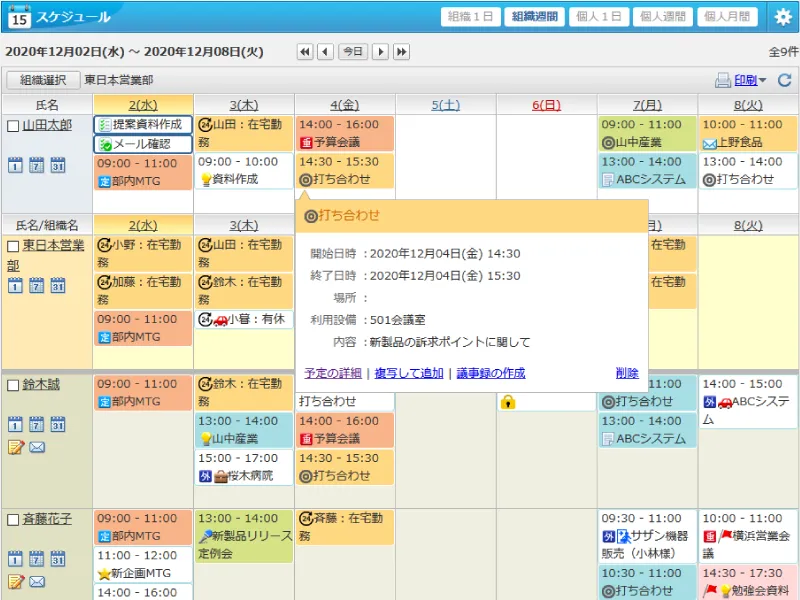Click 削除 link in the popup

click(x=627, y=373)
